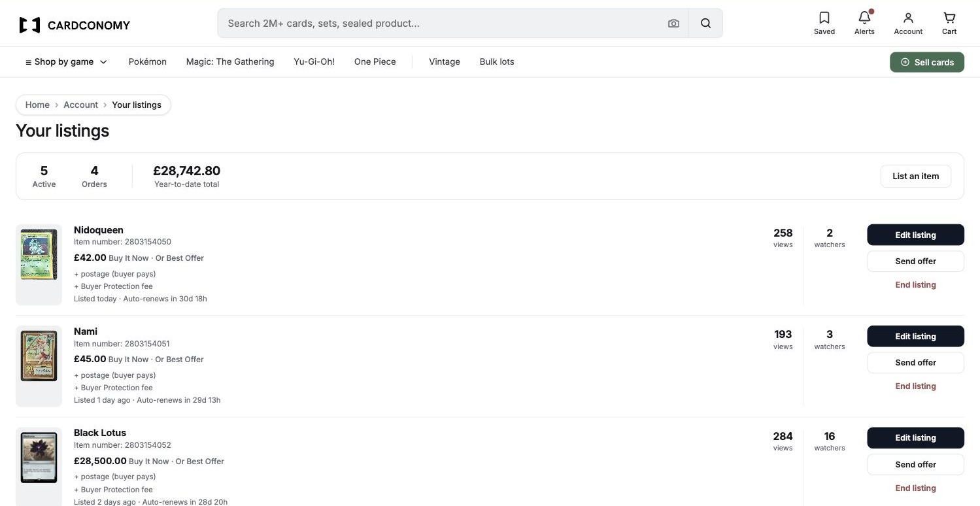Click Your listings breadcrumb

click(137, 105)
